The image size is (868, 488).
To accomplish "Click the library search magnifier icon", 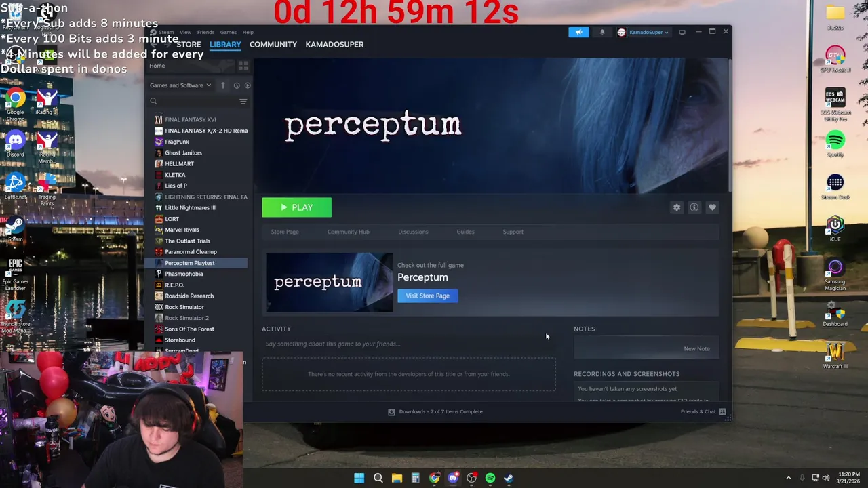I will click(x=153, y=102).
